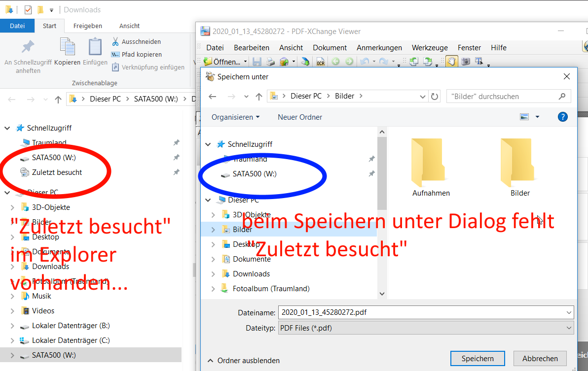The width and height of the screenshot is (588, 371).
Task: Click the printer icon in PDF-XChange toolbar
Action: [x=270, y=62]
